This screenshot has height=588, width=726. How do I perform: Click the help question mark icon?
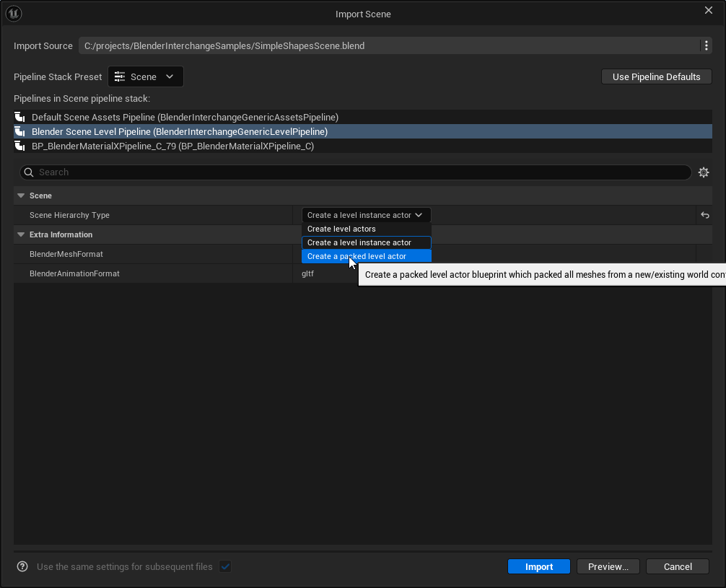pyautogui.click(x=22, y=566)
